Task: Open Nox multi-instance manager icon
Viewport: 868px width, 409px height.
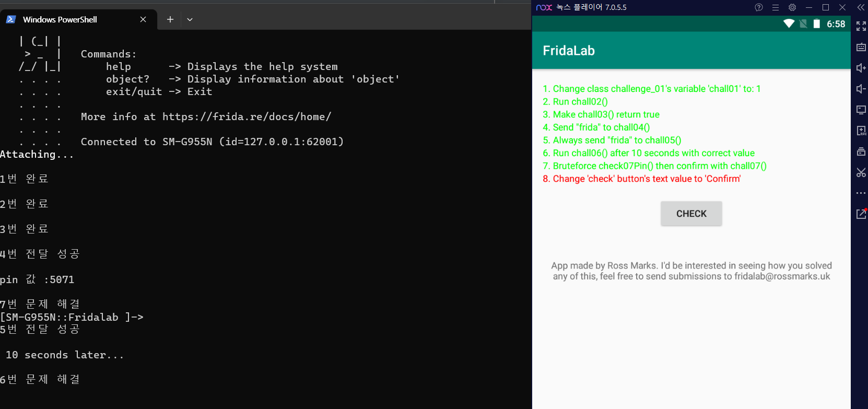Action: (x=861, y=151)
